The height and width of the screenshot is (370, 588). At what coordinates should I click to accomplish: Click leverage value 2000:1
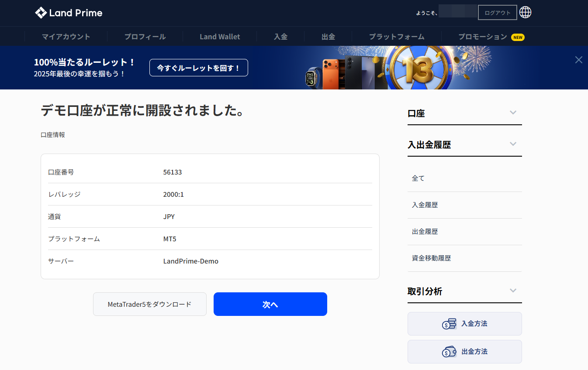click(173, 194)
